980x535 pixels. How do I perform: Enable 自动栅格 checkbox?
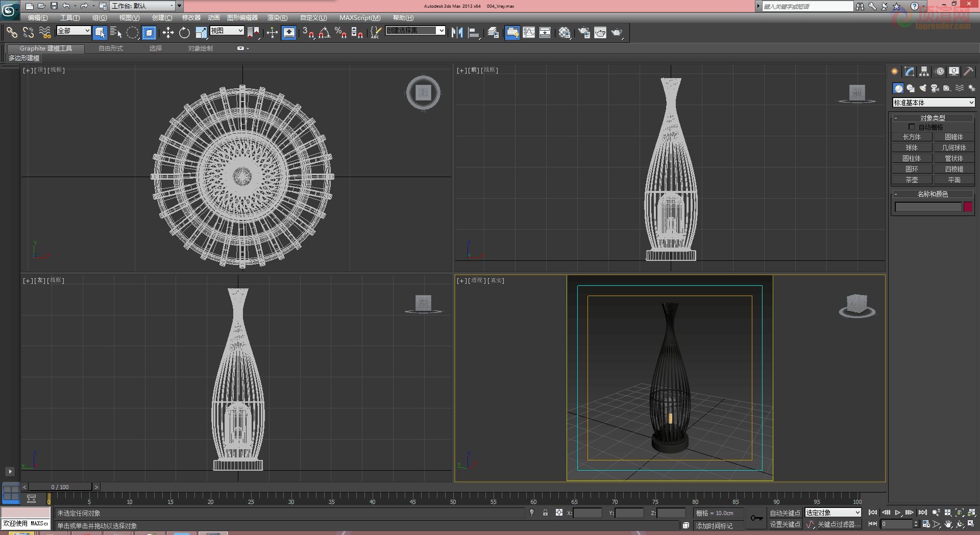coord(912,127)
